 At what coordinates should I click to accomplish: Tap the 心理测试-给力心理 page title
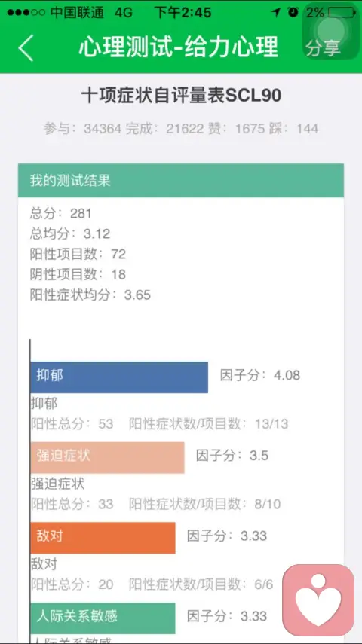[179, 47]
